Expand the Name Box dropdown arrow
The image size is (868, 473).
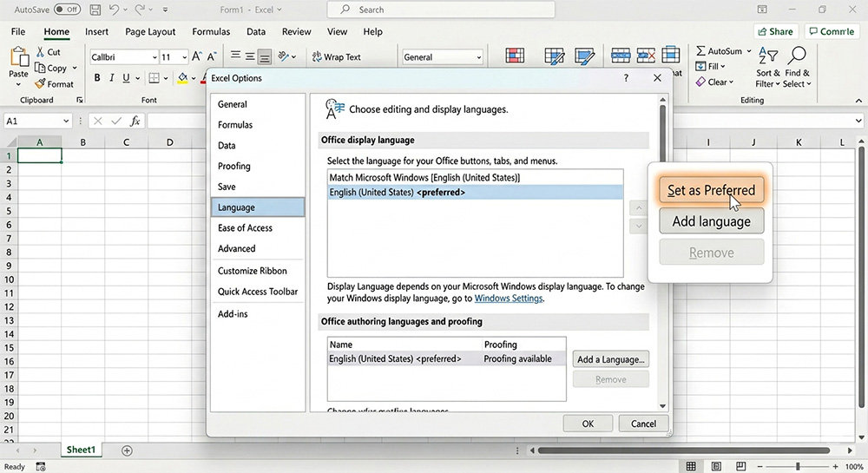(66, 122)
